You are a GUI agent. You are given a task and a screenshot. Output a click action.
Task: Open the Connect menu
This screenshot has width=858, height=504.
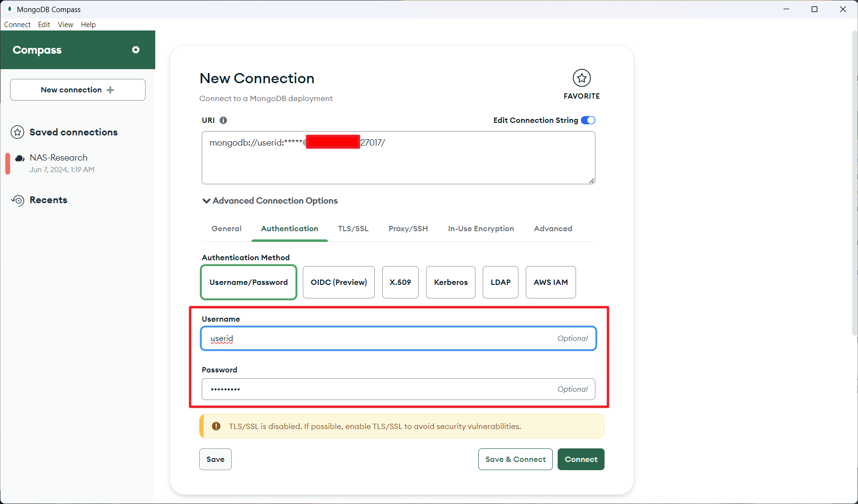tap(17, 25)
